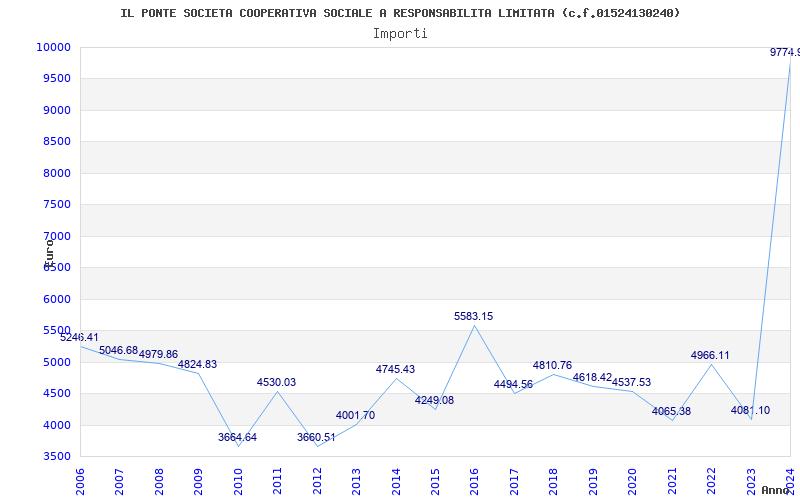Screen dimensions: 800x500
Task: Select the 3500 y-axis tick label
Action: (55, 456)
